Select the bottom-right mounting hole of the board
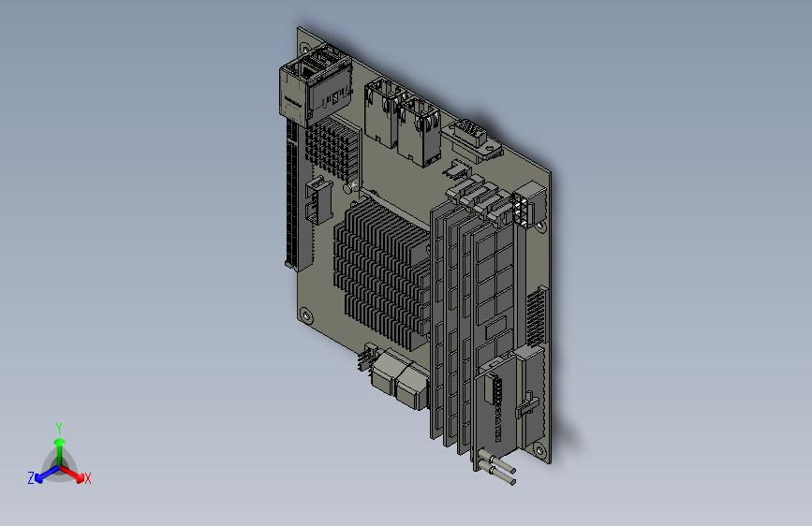This screenshot has width=812, height=526. (x=540, y=450)
